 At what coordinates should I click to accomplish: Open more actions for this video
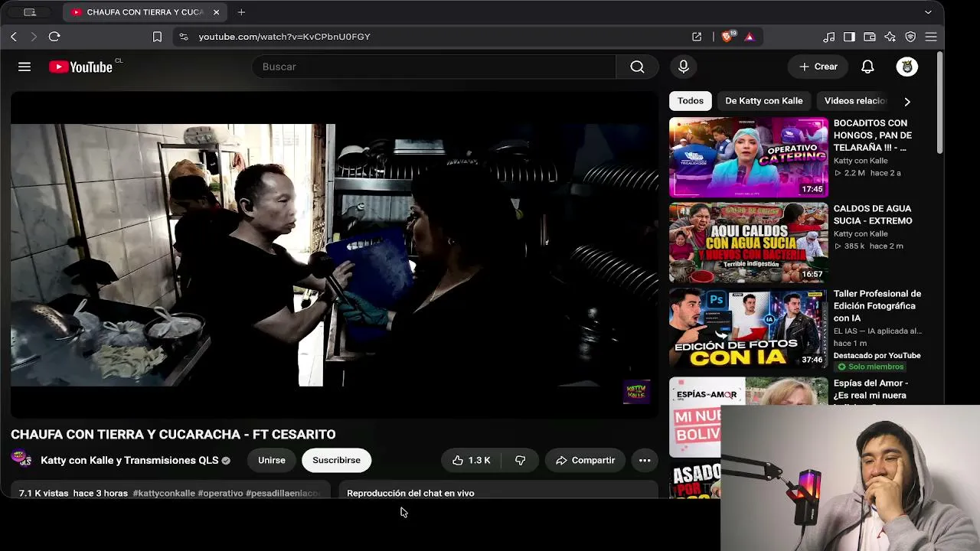click(645, 460)
